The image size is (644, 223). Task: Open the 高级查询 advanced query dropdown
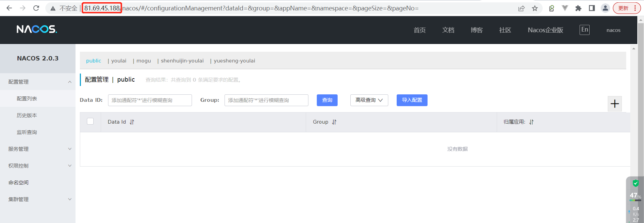click(x=369, y=100)
